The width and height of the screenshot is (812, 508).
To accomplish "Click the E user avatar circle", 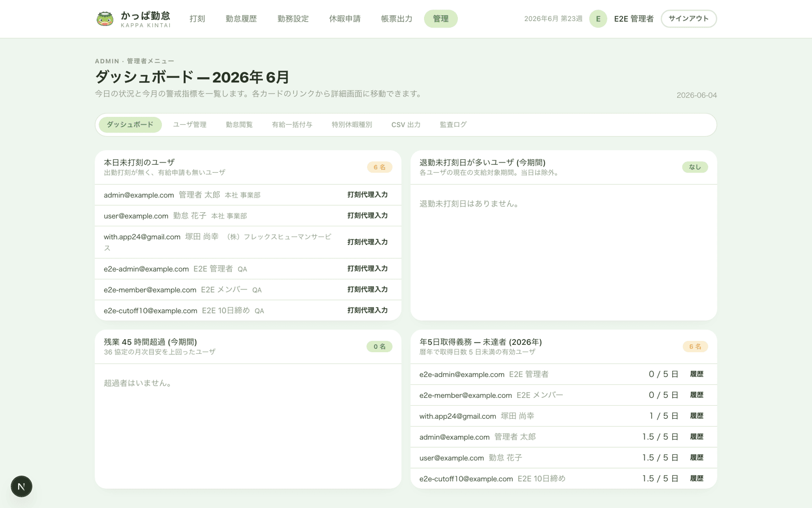I will (598, 19).
